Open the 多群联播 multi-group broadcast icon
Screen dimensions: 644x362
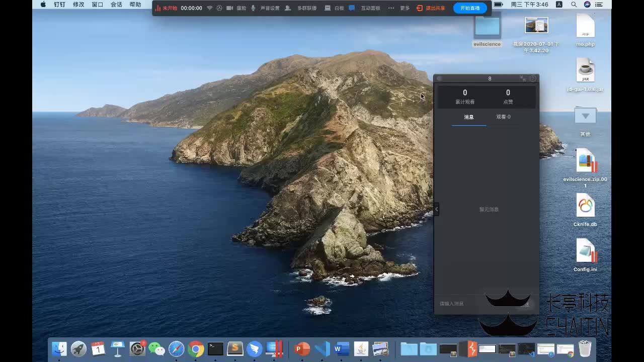(x=288, y=8)
